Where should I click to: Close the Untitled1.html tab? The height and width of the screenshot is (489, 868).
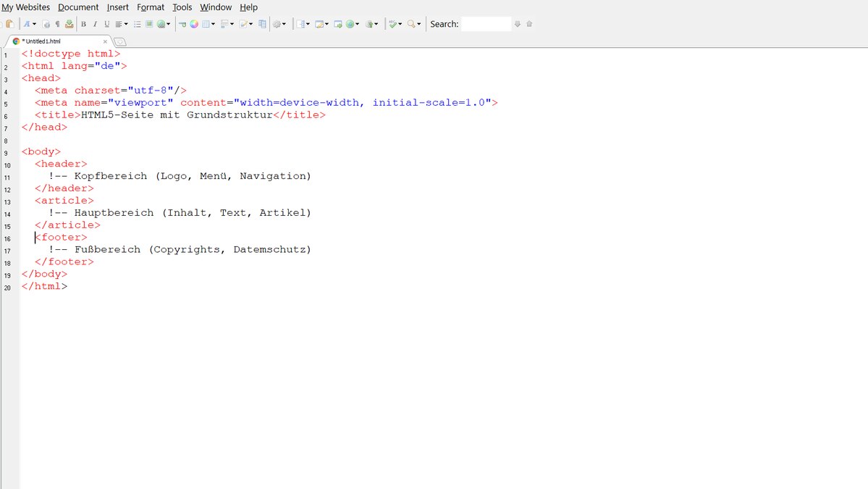point(105,41)
